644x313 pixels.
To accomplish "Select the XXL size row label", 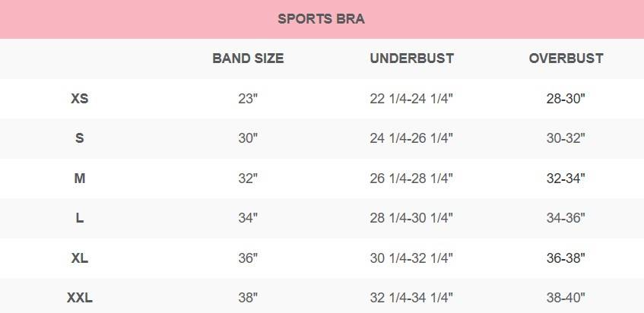I will click(x=79, y=298).
